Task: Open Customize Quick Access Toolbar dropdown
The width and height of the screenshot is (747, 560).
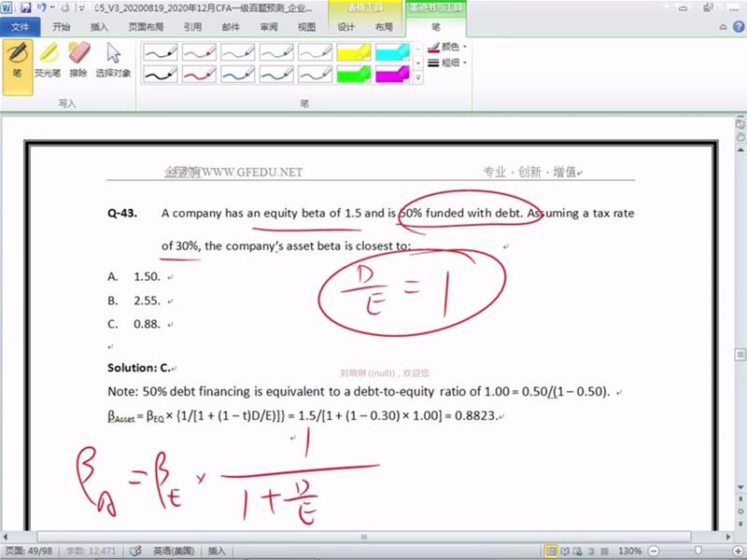Action: (82, 8)
